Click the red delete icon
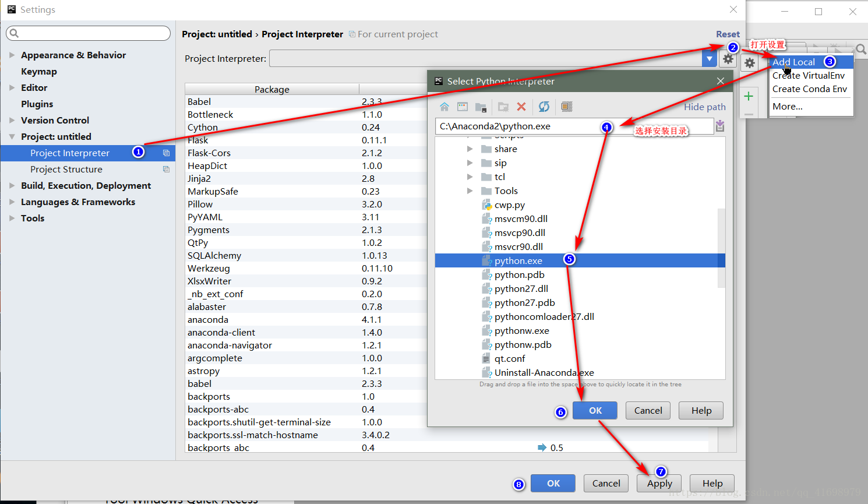Screen dimensions: 868x504 [521, 107]
